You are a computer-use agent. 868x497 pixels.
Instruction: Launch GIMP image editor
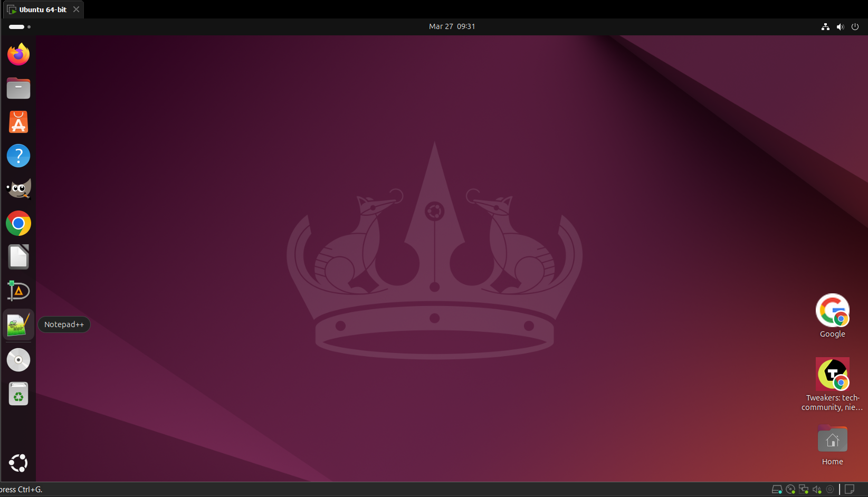[x=18, y=189]
